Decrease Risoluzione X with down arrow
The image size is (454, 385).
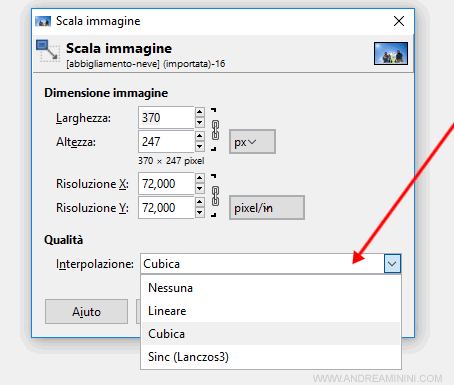(200, 189)
